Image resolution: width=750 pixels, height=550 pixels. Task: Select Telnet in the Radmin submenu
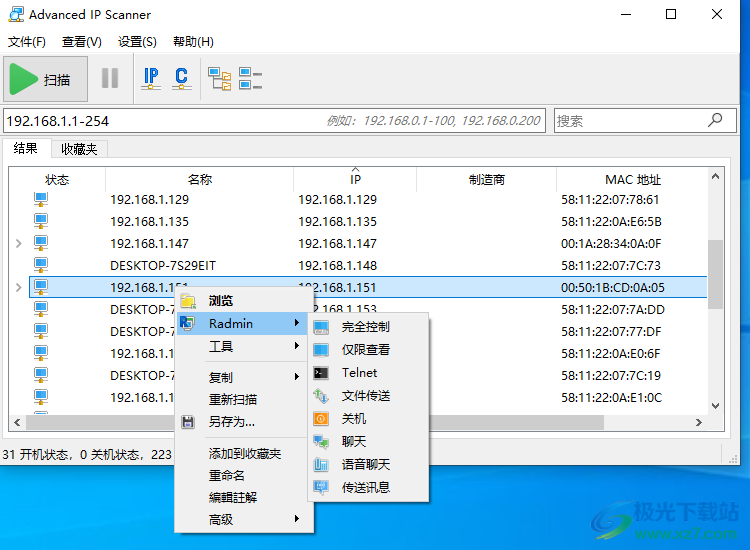point(368,373)
